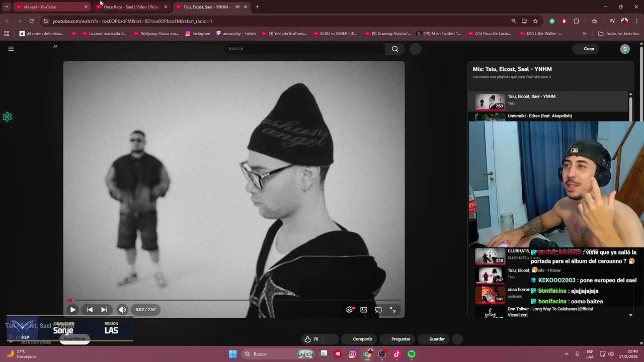Bookmark this page with the star
The image size is (644, 362).
point(535,21)
